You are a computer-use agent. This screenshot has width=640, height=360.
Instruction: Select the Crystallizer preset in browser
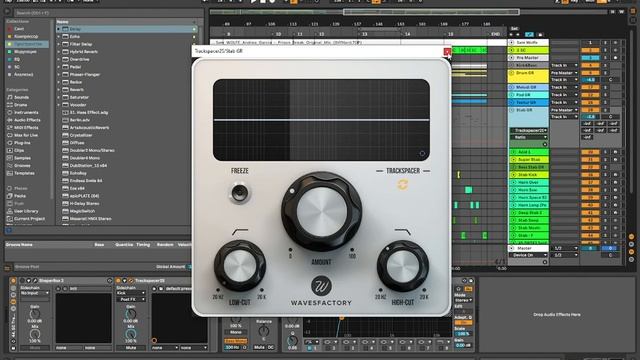(81, 135)
